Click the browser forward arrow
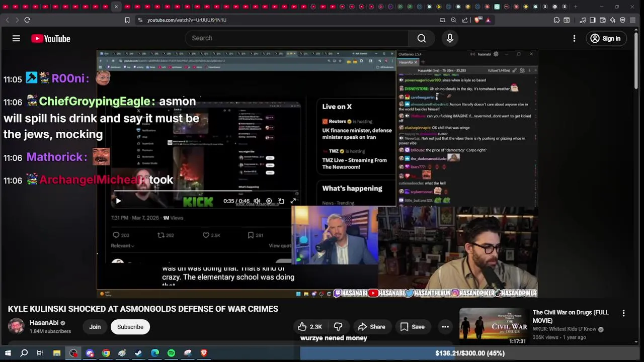 (17, 20)
